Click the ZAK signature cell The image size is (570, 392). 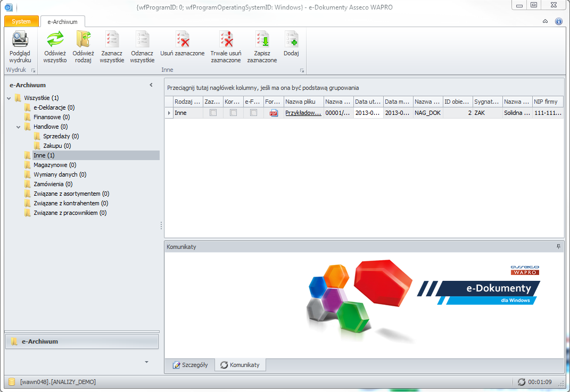tap(488, 113)
